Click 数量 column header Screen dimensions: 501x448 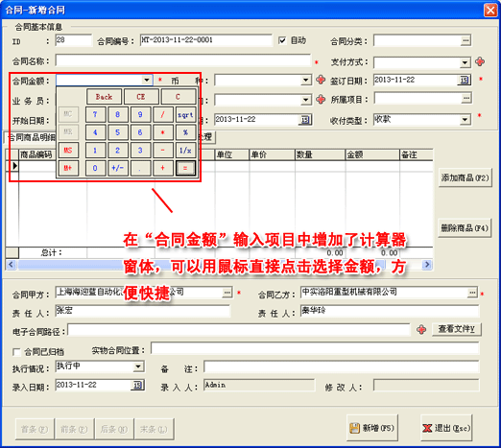pyautogui.click(x=320, y=154)
